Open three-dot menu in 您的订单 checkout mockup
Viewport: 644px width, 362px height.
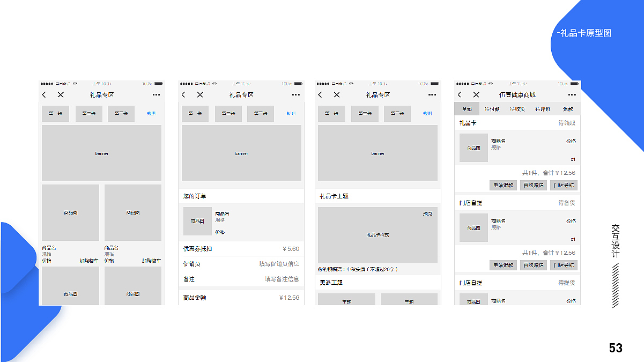tap(296, 95)
